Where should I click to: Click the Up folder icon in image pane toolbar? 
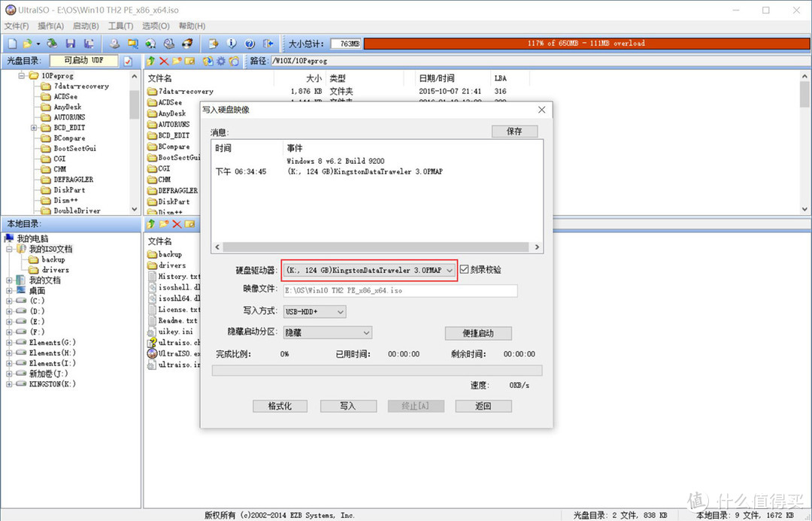coord(150,61)
